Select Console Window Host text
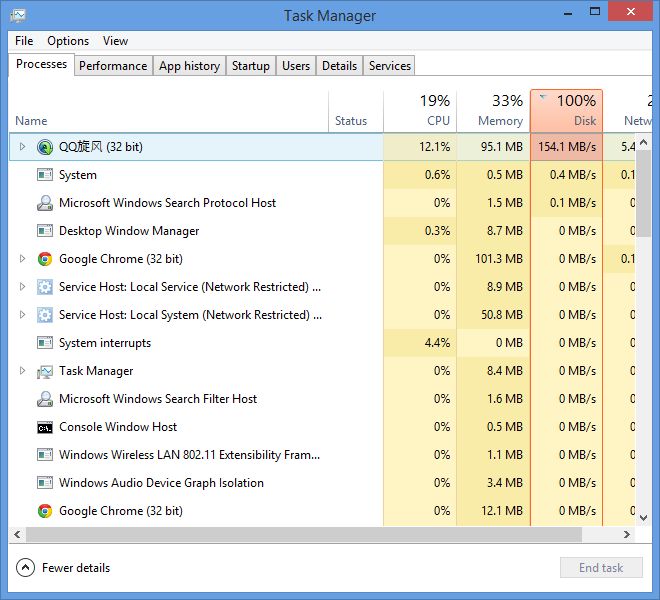660x600 pixels. pyautogui.click(x=118, y=427)
